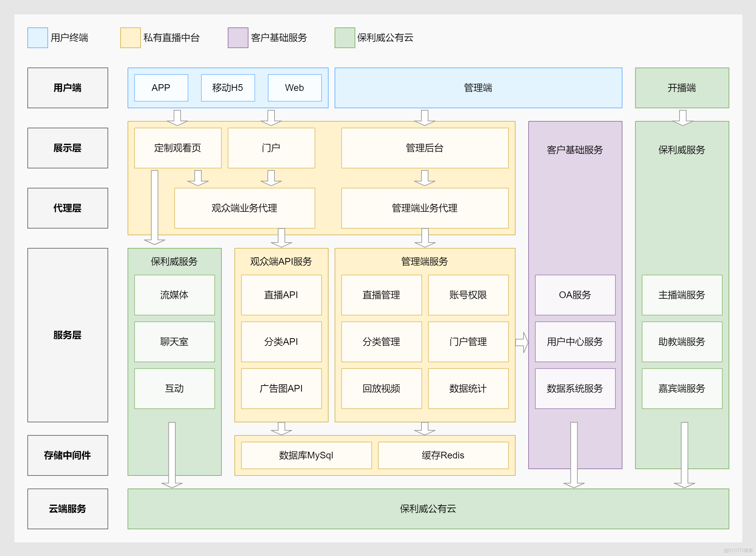Click 保利威服务 heading under 开播端

click(682, 150)
